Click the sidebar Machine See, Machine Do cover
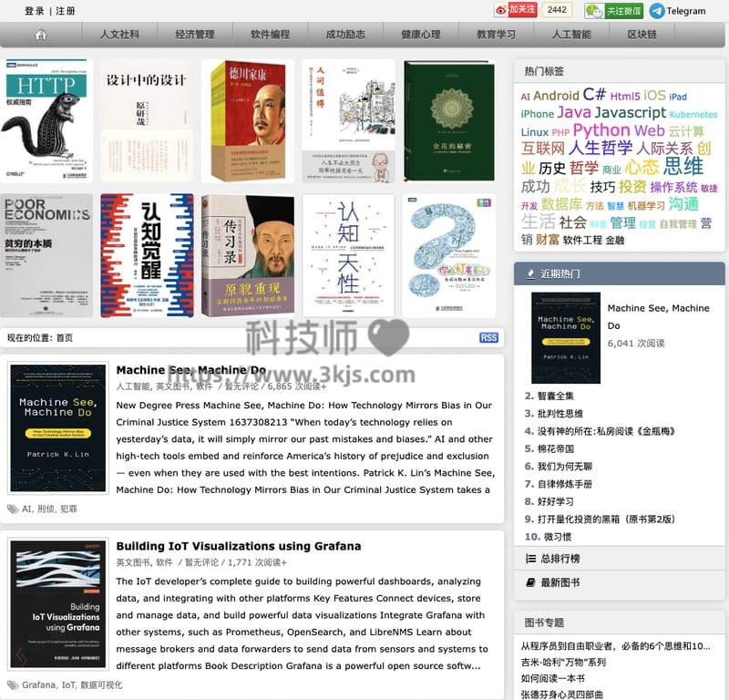 point(566,337)
